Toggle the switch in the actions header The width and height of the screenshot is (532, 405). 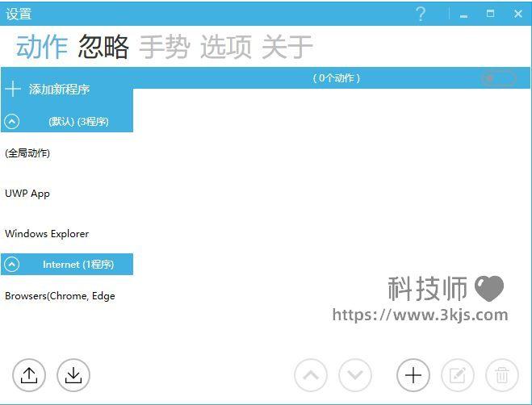pos(499,78)
